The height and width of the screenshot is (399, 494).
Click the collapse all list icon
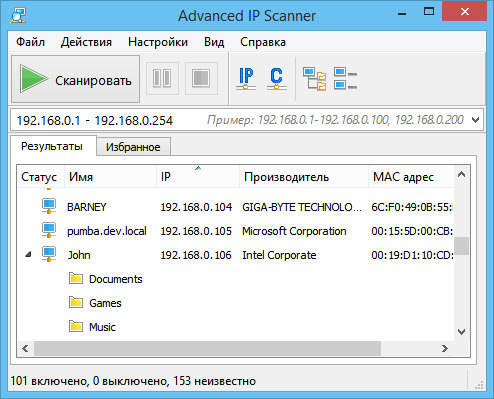[x=346, y=79]
